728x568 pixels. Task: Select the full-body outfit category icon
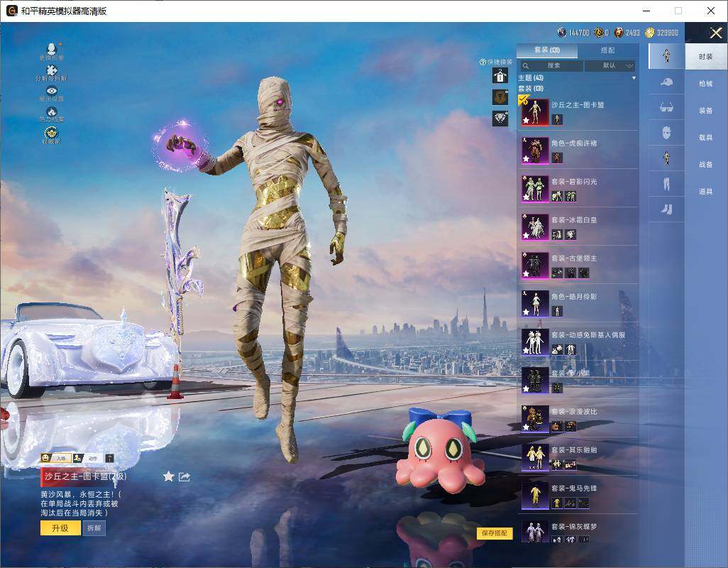coord(666,55)
